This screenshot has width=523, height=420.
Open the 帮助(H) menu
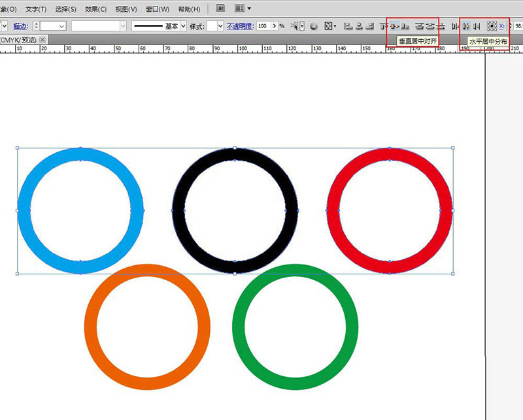pyautogui.click(x=189, y=9)
